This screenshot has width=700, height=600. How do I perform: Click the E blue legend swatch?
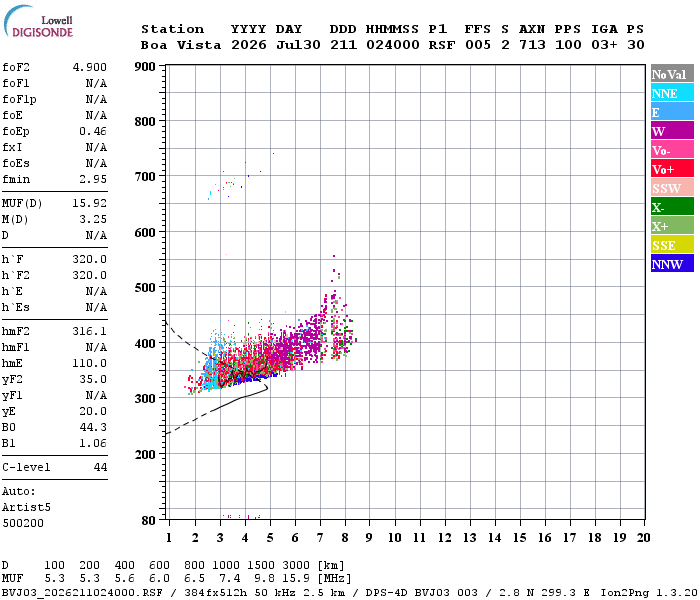pyautogui.click(x=672, y=112)
